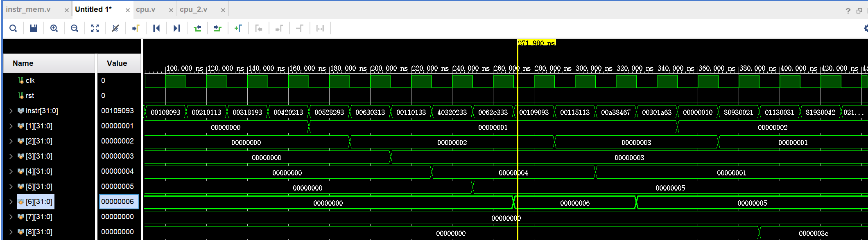Open the cpu.v tab
The image size is (868, 240).
146,9
